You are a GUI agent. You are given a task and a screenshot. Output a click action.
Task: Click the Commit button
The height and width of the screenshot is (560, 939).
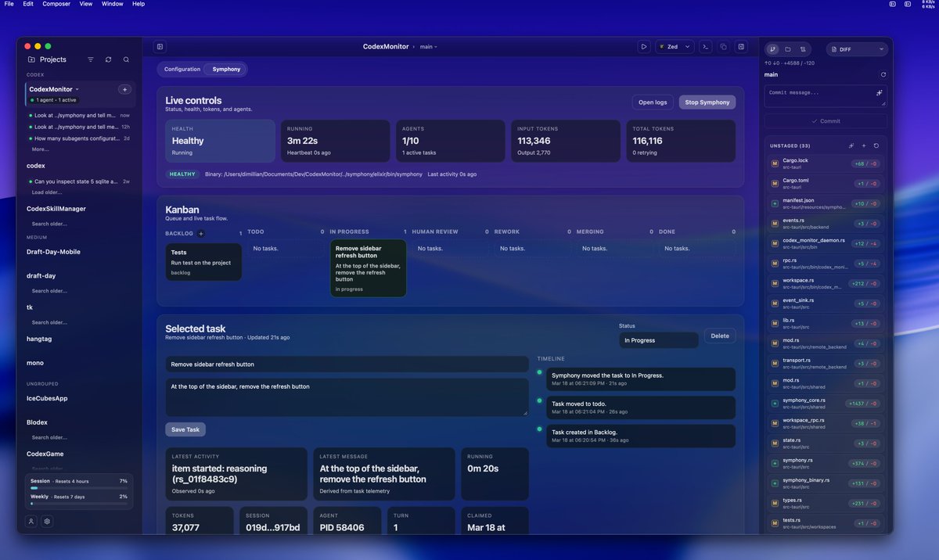(x=826, y=121)
